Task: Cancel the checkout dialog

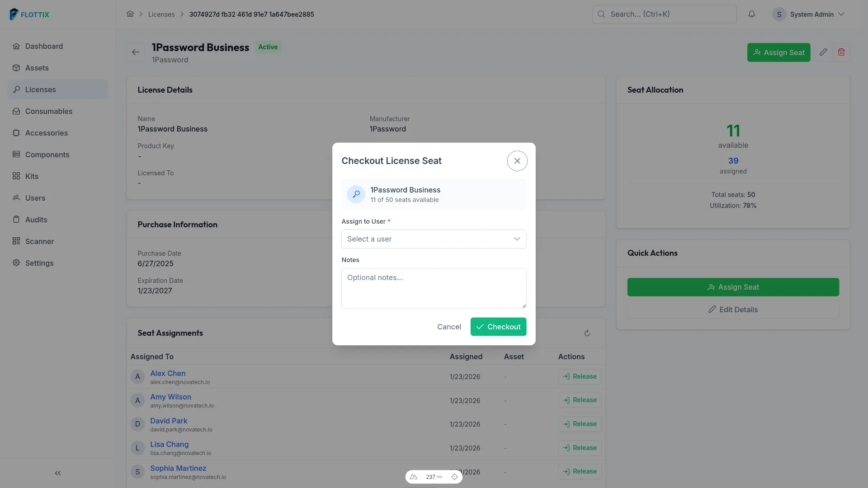Action: pos(449,327)
